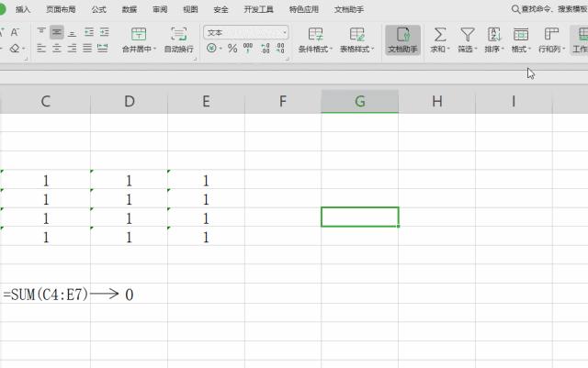
Task: Click the eraser clear-formatting icon
Action: click(15, 49)
